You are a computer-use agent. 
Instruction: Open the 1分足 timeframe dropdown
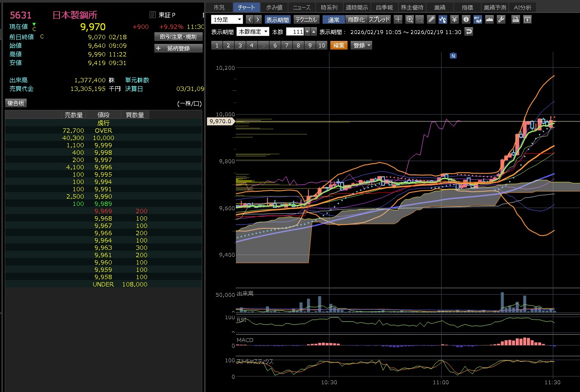(227, 20)
